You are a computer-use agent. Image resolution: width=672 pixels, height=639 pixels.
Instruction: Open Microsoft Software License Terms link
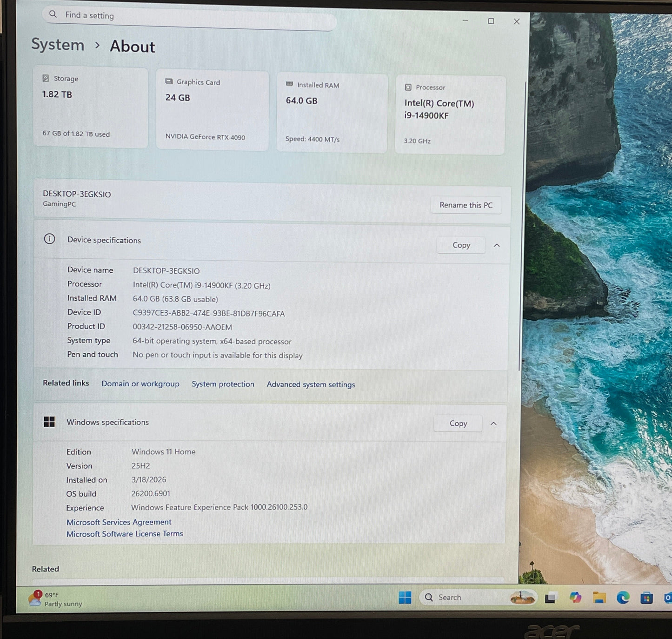125,534
